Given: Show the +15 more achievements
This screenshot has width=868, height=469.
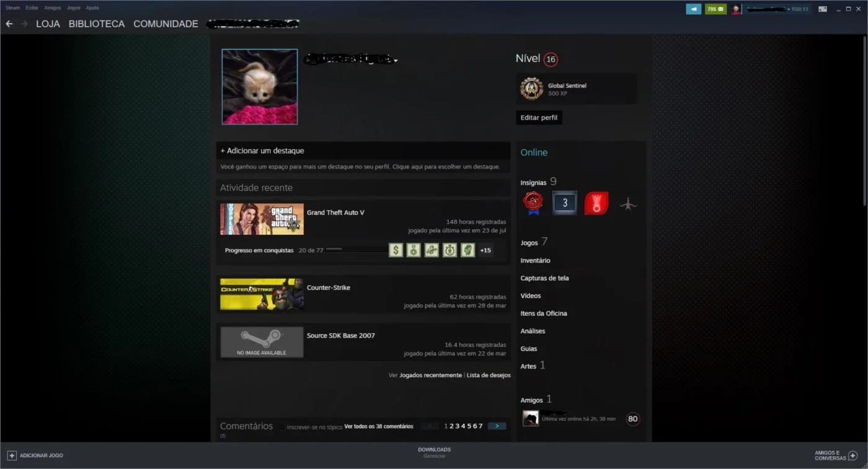Looking at the screenshot, I should [485, 250].
